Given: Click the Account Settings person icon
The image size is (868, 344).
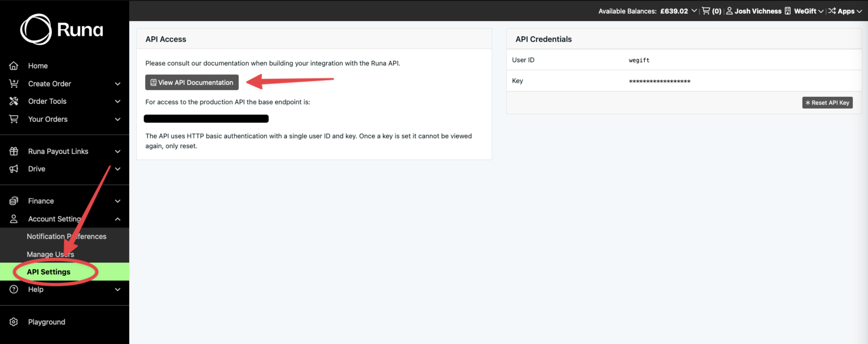Looking at the screenshot, I should pyautogui.click(x=14, y=219).
